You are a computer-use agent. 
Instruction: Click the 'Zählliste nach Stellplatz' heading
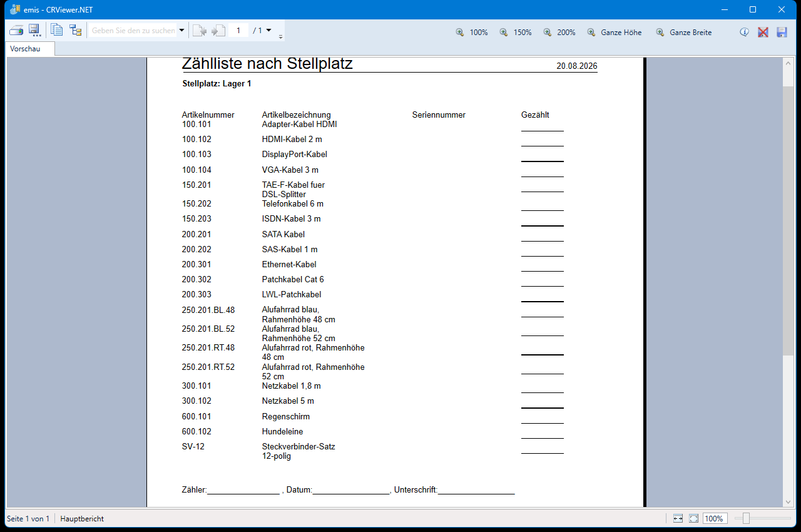267,63
